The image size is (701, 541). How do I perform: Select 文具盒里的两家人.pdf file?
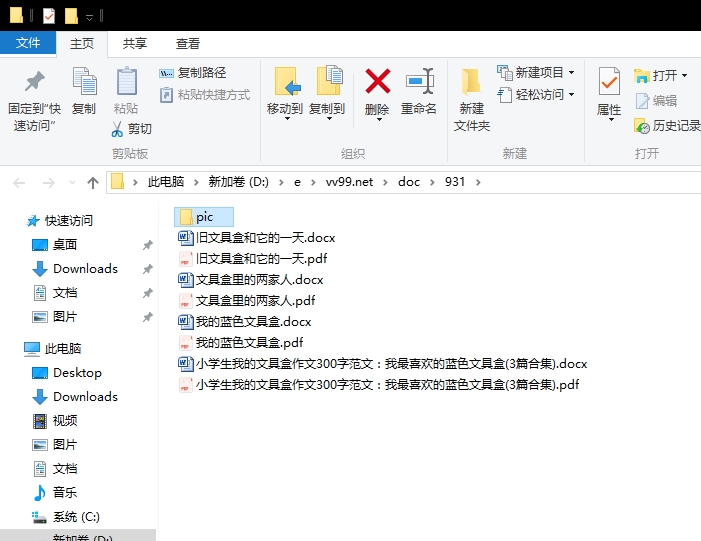[247, 300]
